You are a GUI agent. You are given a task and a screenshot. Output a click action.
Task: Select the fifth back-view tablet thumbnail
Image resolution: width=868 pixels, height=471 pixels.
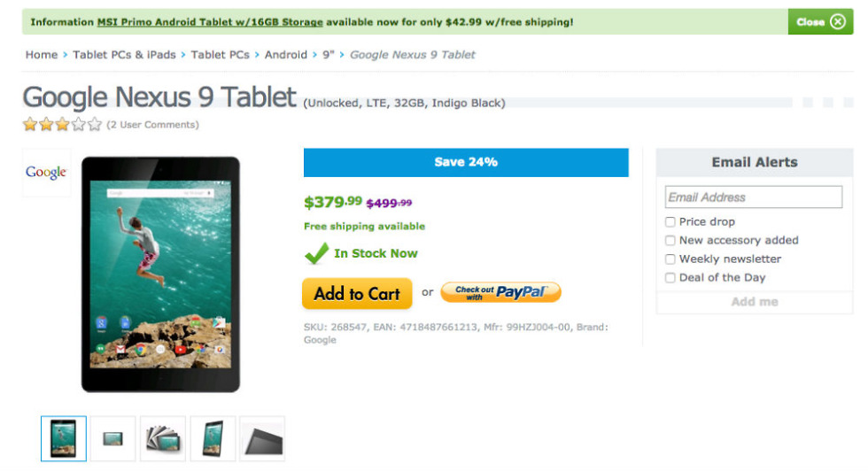[x=262, y=438]
